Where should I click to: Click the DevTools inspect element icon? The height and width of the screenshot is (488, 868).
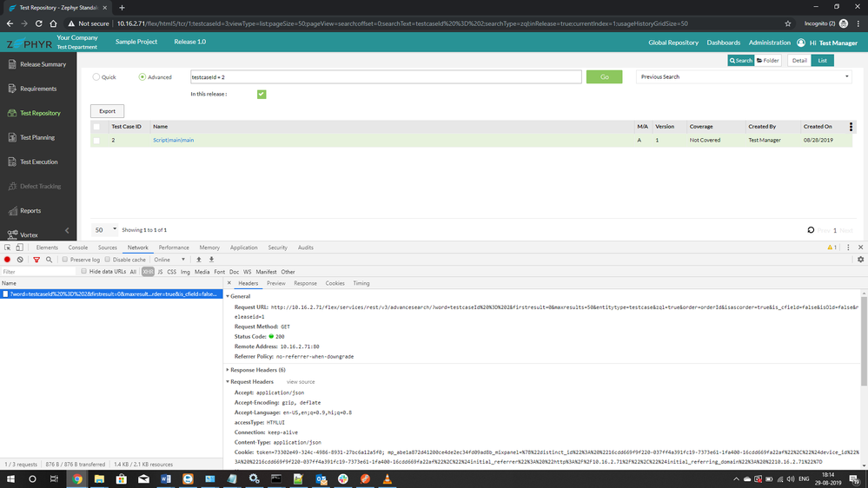(8, 247)
